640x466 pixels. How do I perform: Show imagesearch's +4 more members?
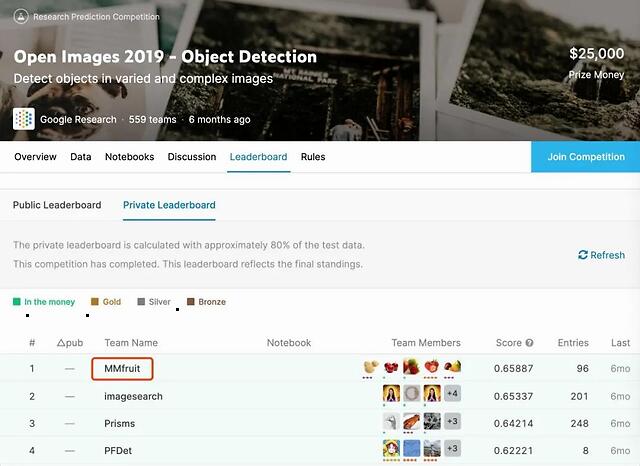452,394
